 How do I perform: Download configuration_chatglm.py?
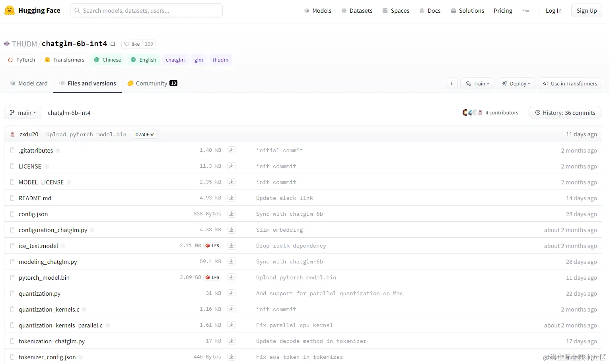231,230
